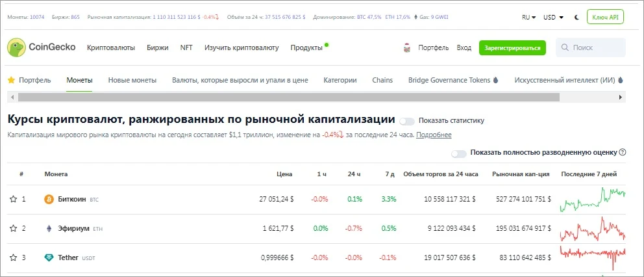Star Биткоин as favorite

tap(13, 199)
